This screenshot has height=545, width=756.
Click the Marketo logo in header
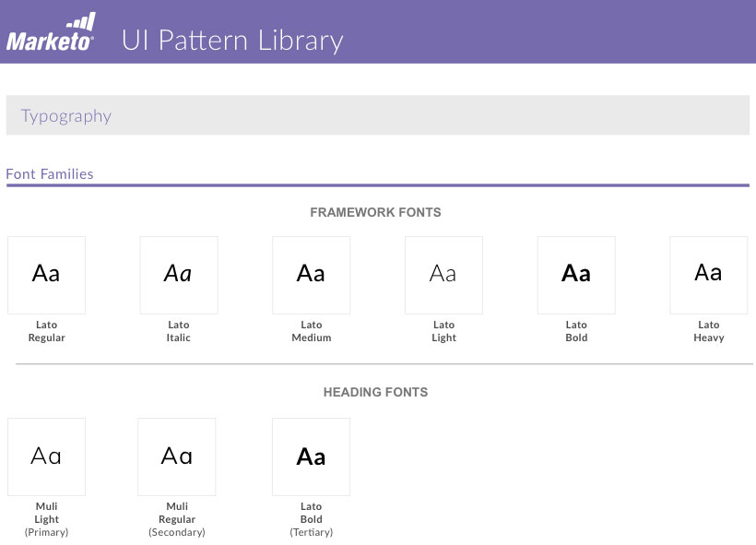pos(51,32)
